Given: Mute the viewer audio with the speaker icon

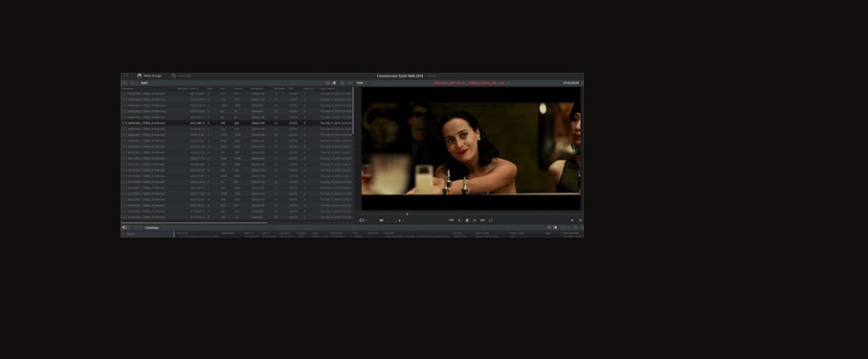Looking at the screenshot, I should (x=382, y=220).
